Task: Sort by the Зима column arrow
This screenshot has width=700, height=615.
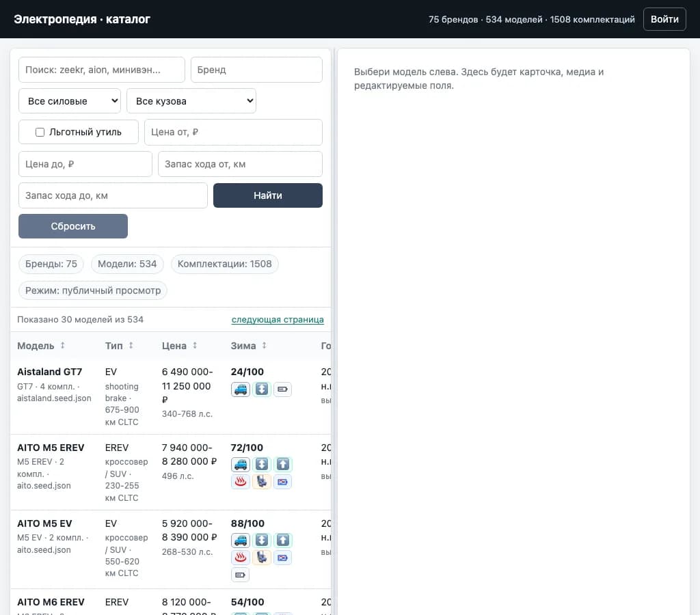Action: click(x=265, y=346)
